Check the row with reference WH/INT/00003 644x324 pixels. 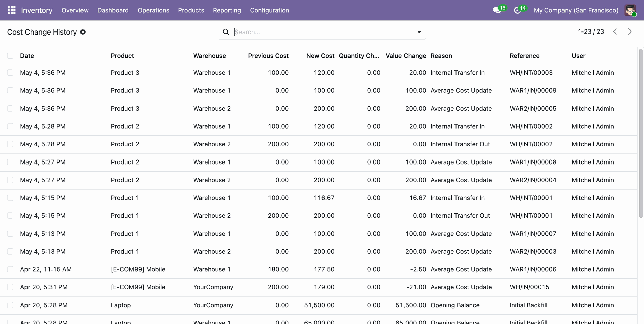(10, 73)
